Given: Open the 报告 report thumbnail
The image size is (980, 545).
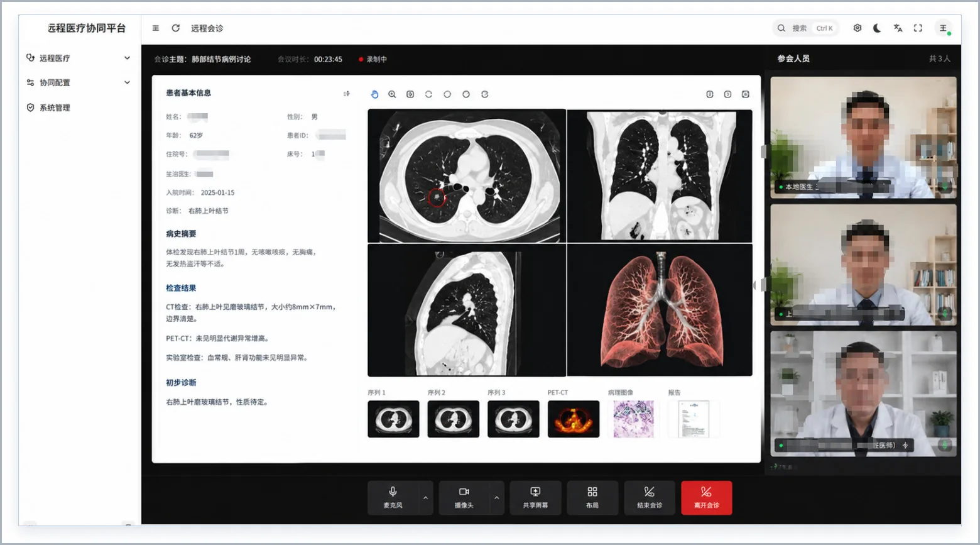Looking at the screenshot, I should (x=694, y=419).
